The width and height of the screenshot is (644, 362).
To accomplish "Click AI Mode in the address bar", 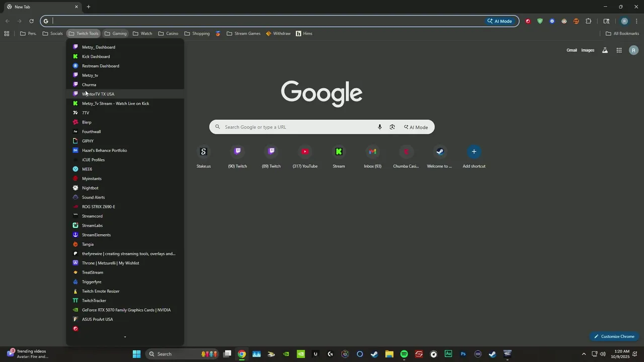I will pos(500,21).
